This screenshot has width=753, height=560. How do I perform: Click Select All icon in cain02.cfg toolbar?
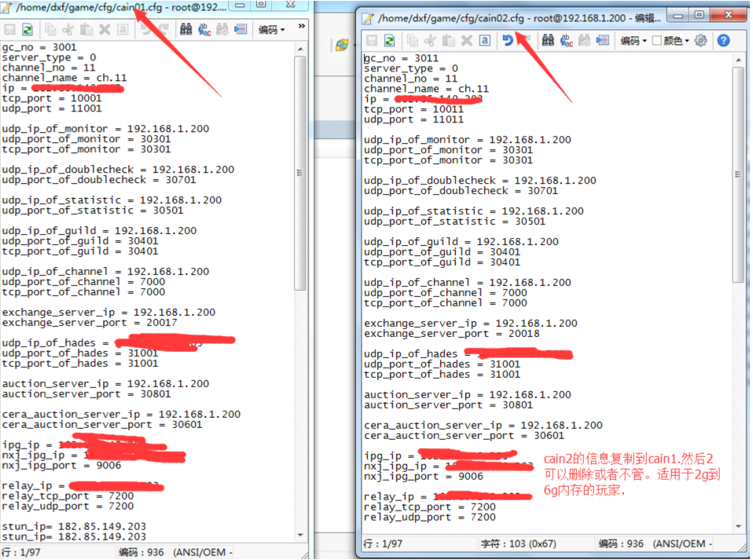tap(485, 40)
